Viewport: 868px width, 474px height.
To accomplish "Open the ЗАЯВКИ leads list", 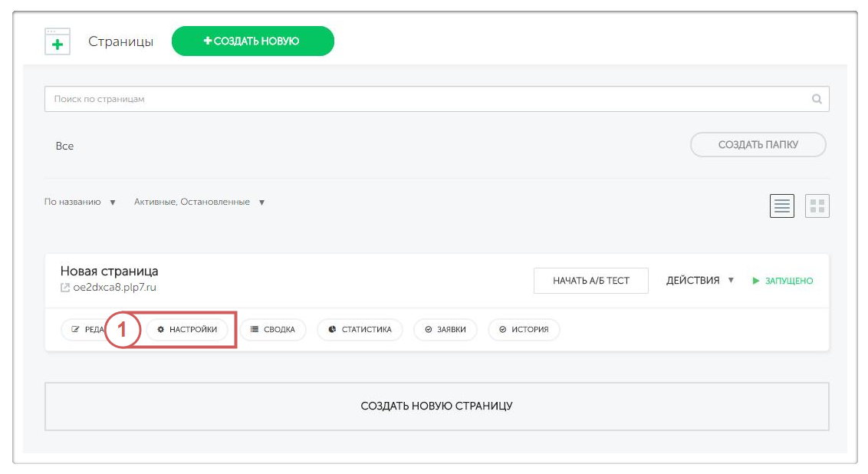I will (x=446, y=330).
